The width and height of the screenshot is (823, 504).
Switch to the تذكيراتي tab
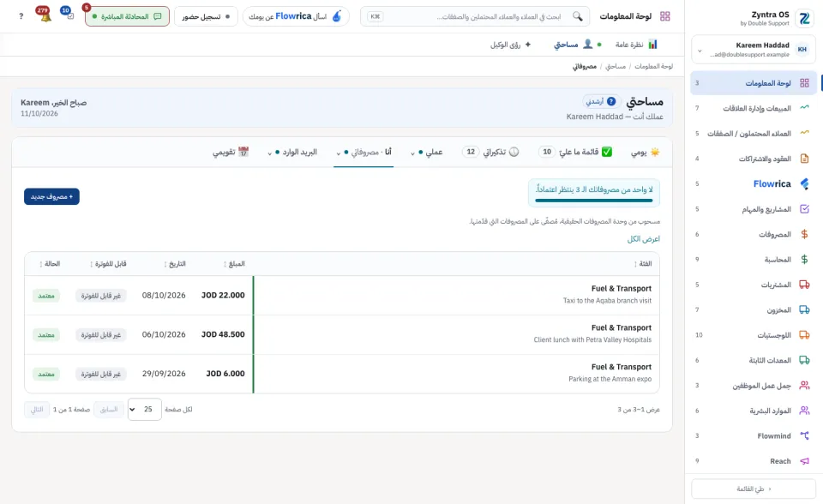pyautogui.click(x=490, y=152)
